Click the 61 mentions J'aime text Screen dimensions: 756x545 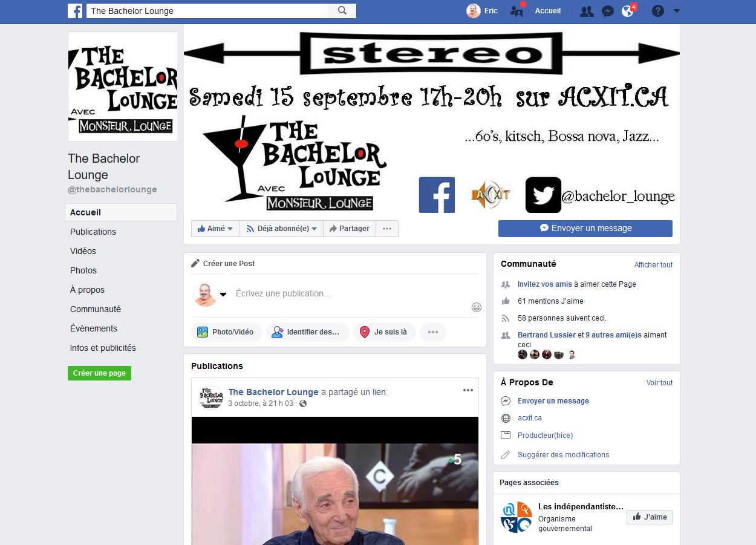point(550,301)
